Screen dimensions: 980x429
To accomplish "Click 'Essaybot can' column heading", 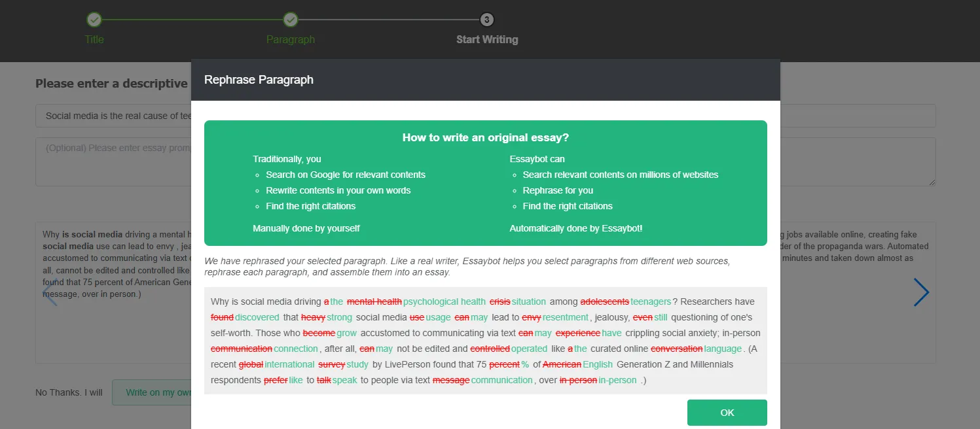I will coord(537,159).
